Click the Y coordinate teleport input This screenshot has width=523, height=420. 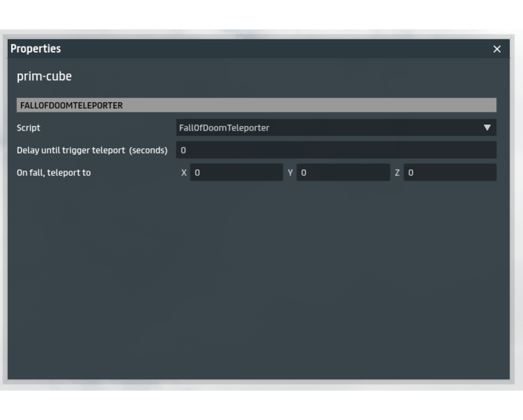click(343, 173)
